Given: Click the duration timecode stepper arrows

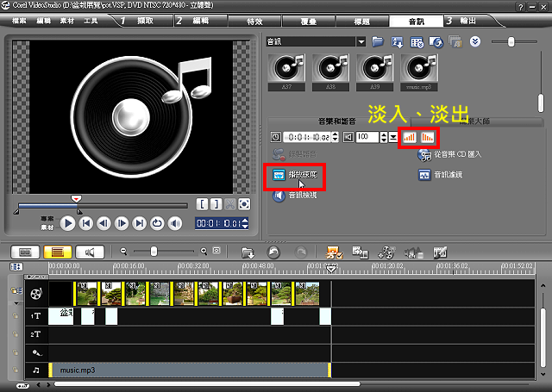Looking at the screenshot, I should coord(336,137).
